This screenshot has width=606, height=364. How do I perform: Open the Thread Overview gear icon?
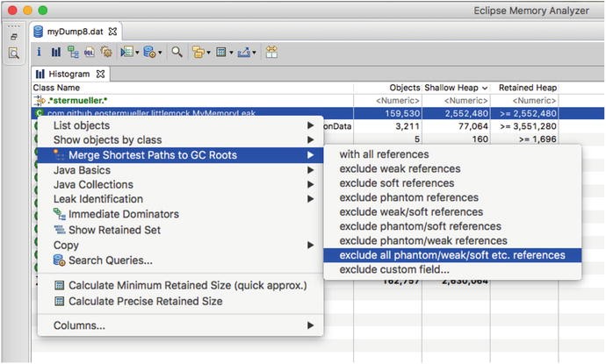pos(106,52)
